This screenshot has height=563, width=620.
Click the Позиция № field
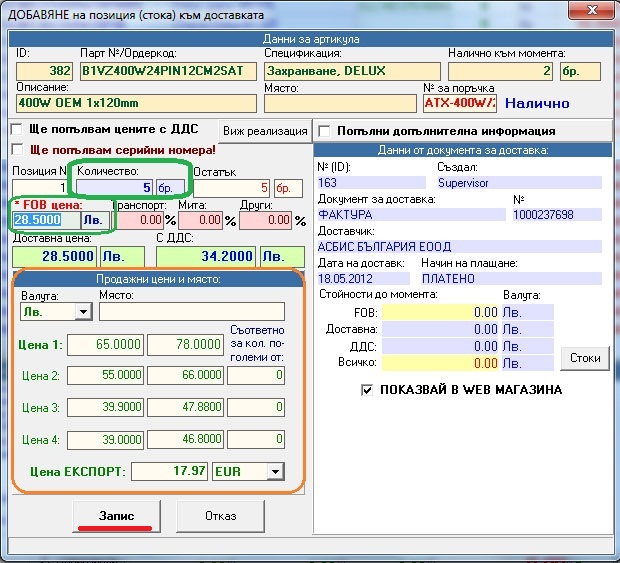tap(40, 187)
